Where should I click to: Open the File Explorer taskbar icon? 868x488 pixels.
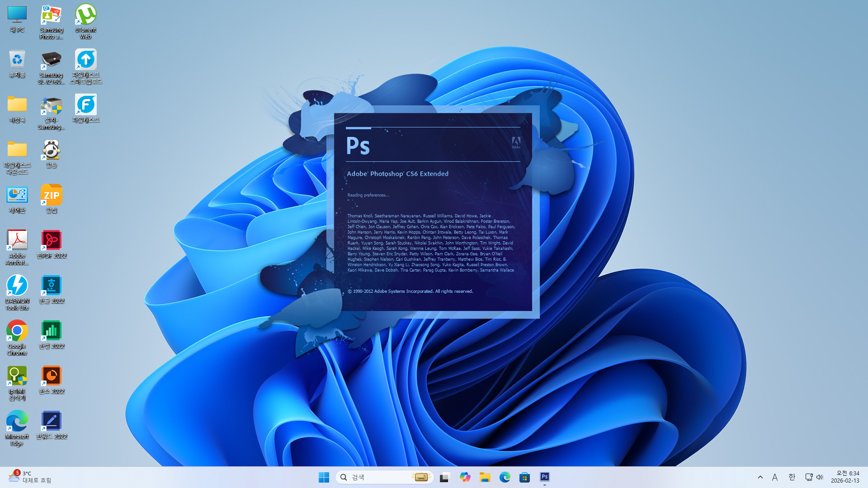pyautogui.click(x=485, y=477)
